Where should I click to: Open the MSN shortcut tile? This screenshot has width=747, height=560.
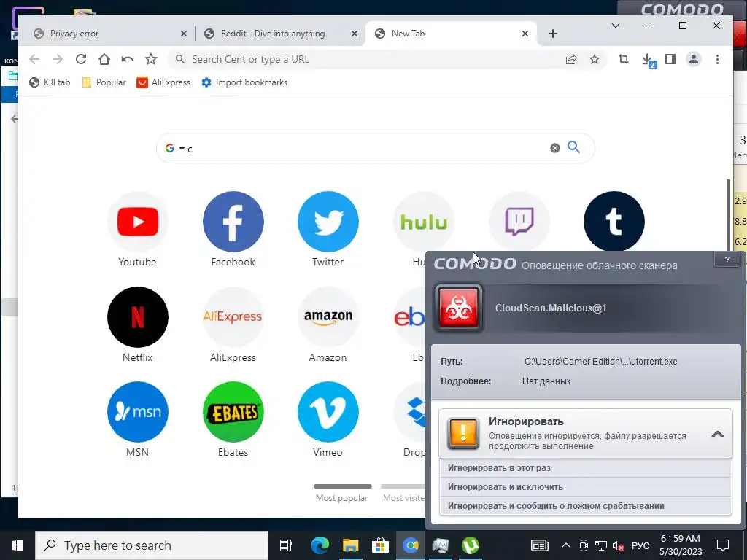point(138,412)
